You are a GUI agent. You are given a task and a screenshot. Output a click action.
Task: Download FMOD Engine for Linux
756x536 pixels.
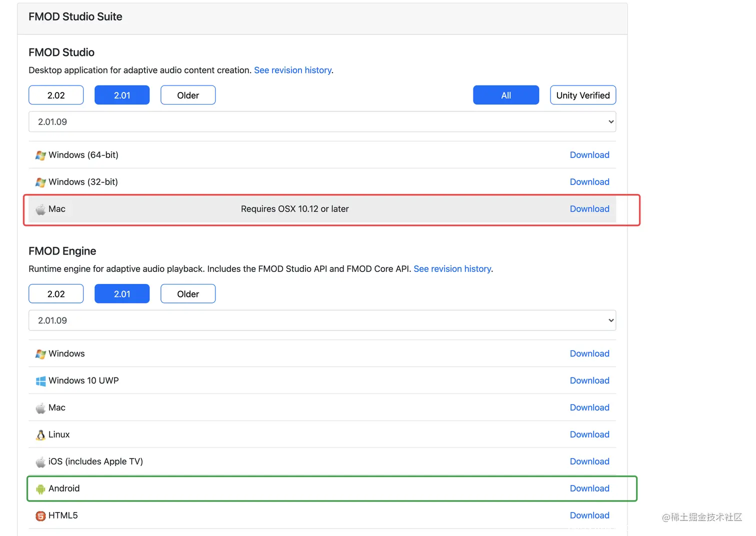click(589, 434)
